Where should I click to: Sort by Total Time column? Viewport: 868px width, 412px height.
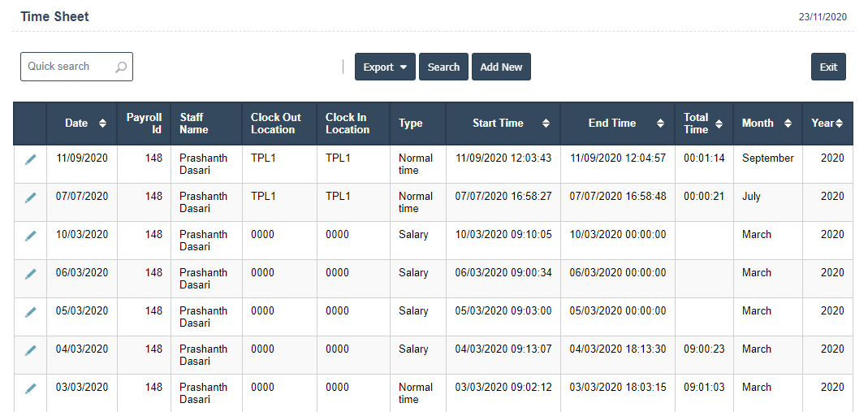point(719,124)
